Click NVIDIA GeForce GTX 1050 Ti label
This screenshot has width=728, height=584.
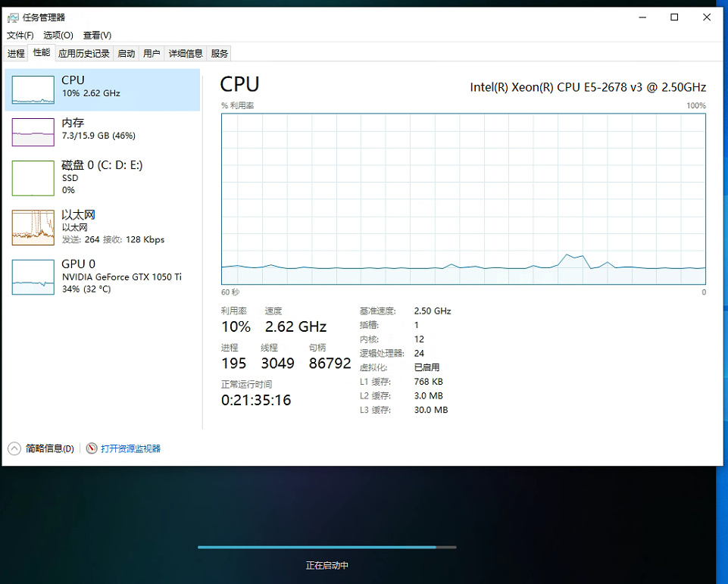[122, 276]
